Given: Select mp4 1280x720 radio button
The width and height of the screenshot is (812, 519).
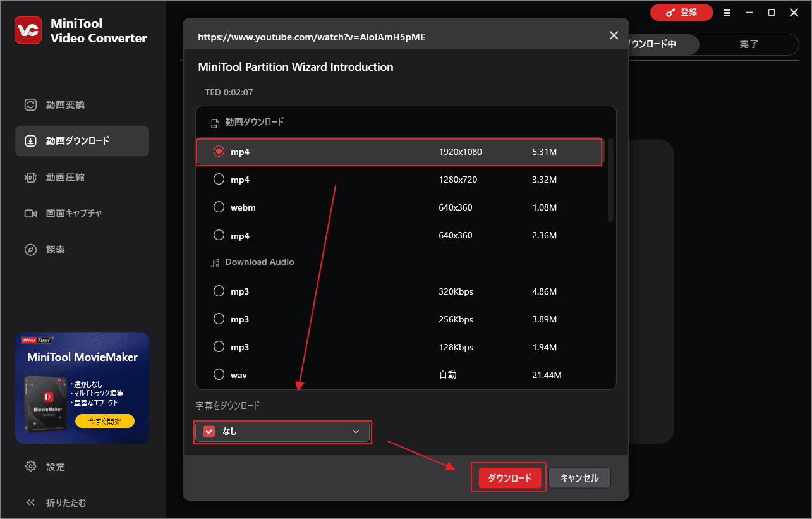Looking at the screenshot, I should pyautogui.click(x=219, y=180).
